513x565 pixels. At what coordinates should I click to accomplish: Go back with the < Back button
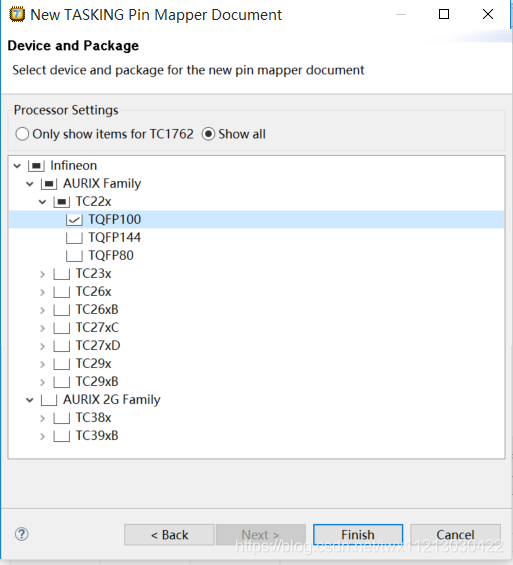169,535
